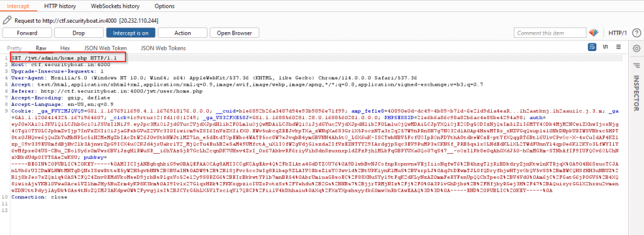Click the Comment this item field
Viewport: 644px width, 235px height.
tap(550, 33)
